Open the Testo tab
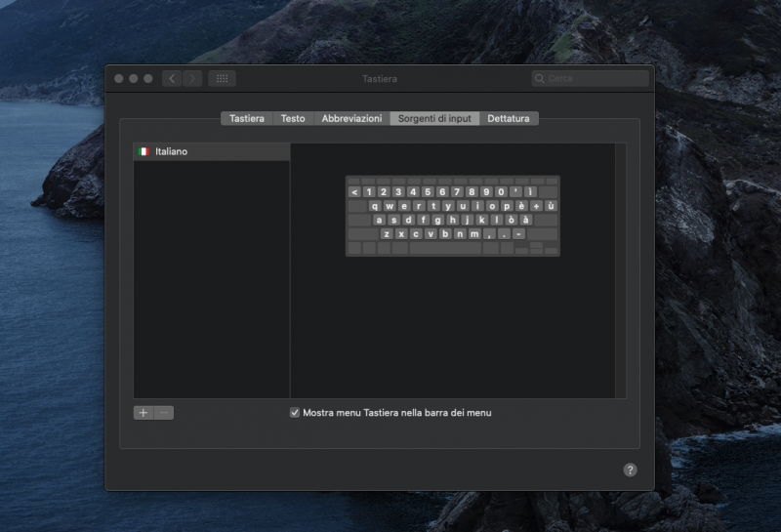 click(x=293, y=118)
